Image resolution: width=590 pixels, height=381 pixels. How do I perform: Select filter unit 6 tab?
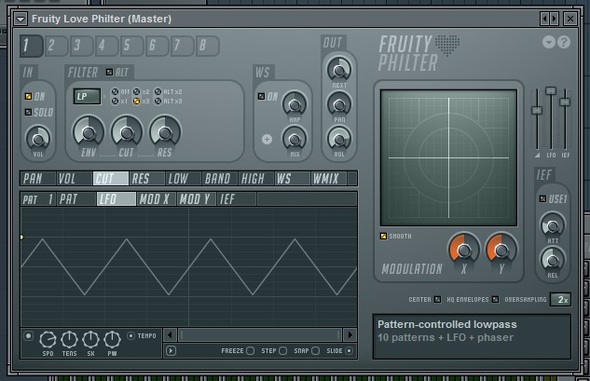pos(157,46)
